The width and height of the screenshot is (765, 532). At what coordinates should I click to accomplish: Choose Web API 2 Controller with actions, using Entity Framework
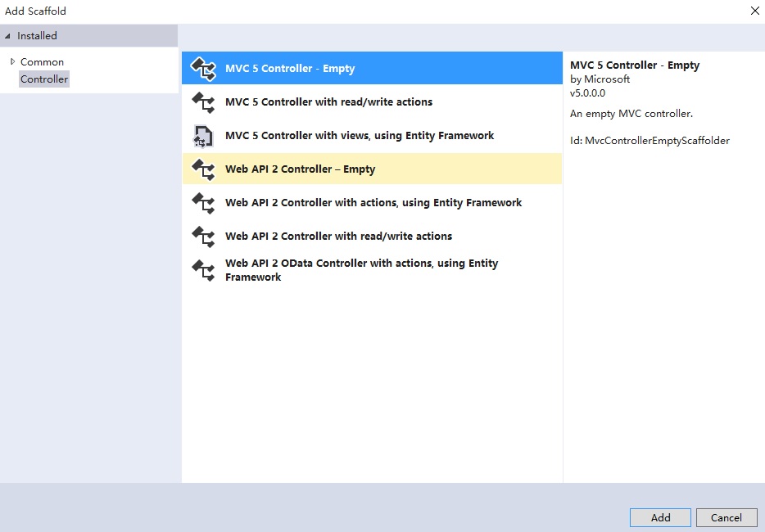click(x=372, y=203)
